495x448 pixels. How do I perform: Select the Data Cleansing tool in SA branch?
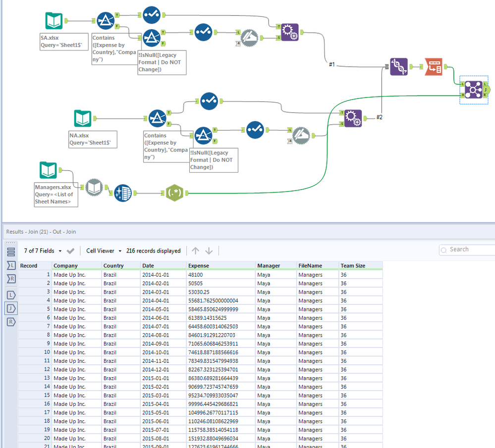tap(249, 38)
